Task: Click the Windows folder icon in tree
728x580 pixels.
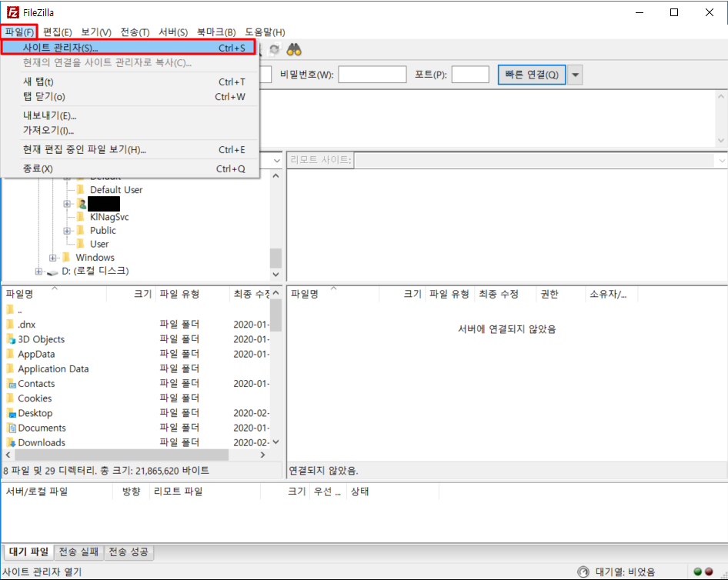Action: coord(66,258)
